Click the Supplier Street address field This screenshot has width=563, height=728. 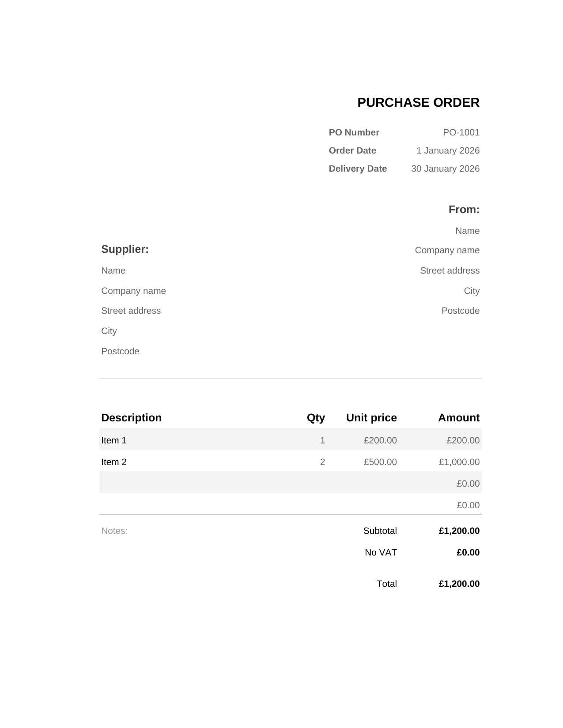[x=131, y=311]
